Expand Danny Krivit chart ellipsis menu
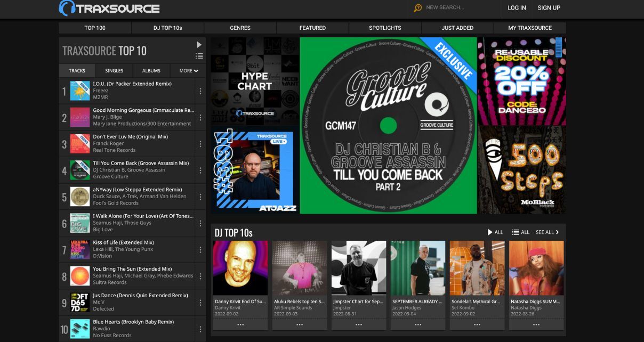The height and width of the screenshot is (342, 644). pyautogui.click(x=240, y=324)
